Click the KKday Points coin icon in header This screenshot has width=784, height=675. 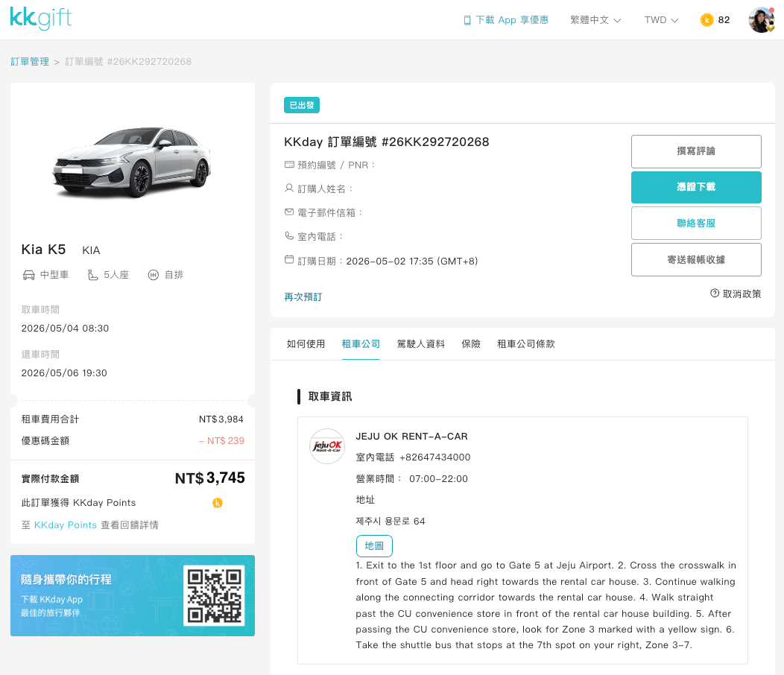[x=706, y=20]
